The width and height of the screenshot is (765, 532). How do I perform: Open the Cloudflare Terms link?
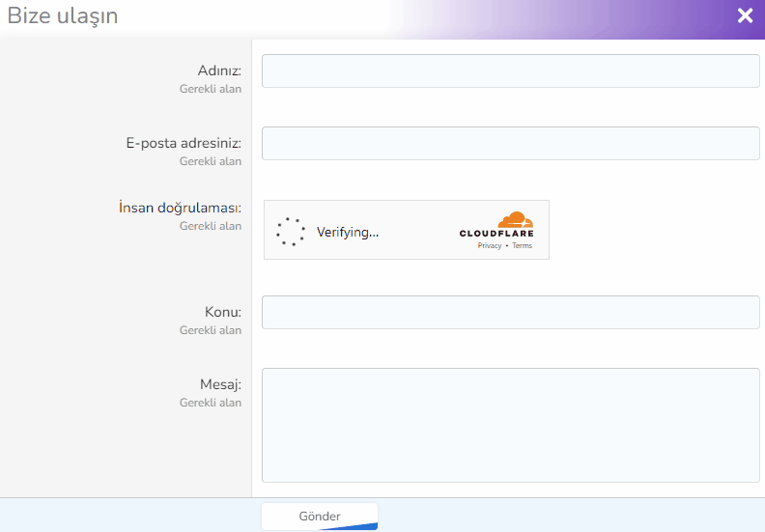[522, 246]
